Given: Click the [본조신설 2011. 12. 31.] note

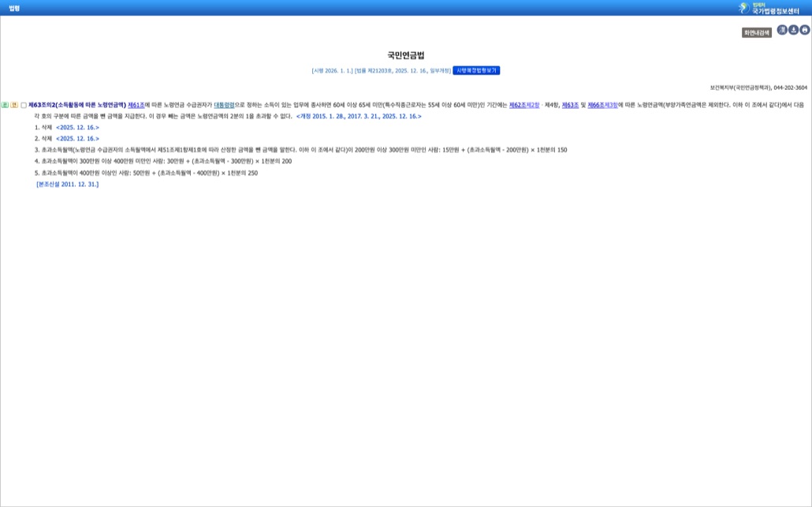Looking at the screenshot, I should (x=67, y=185).
